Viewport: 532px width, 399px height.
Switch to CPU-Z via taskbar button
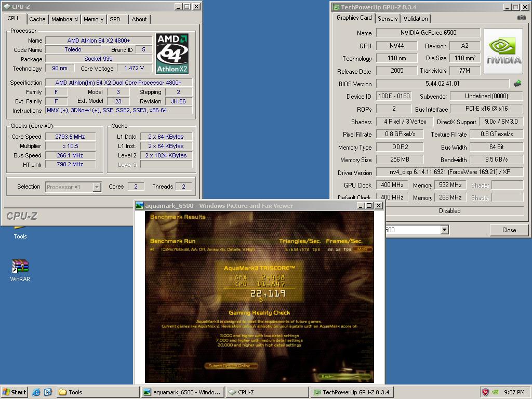[x=267, y=392]
